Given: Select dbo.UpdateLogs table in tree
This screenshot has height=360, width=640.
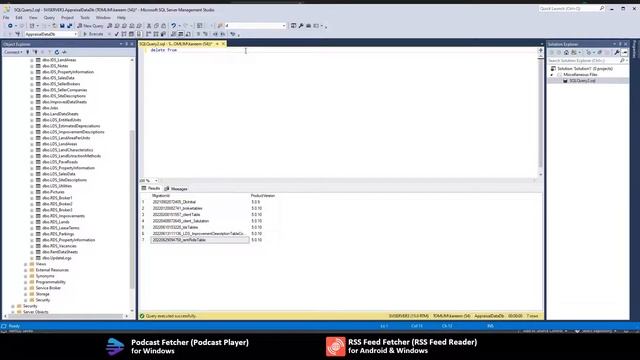Looking at the screenshot, I should pyautogui.click(x=57, y=258).
